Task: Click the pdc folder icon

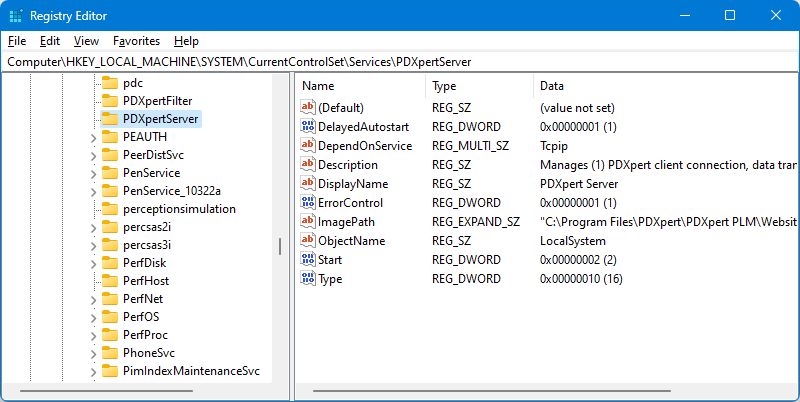Action: [110, 83]
